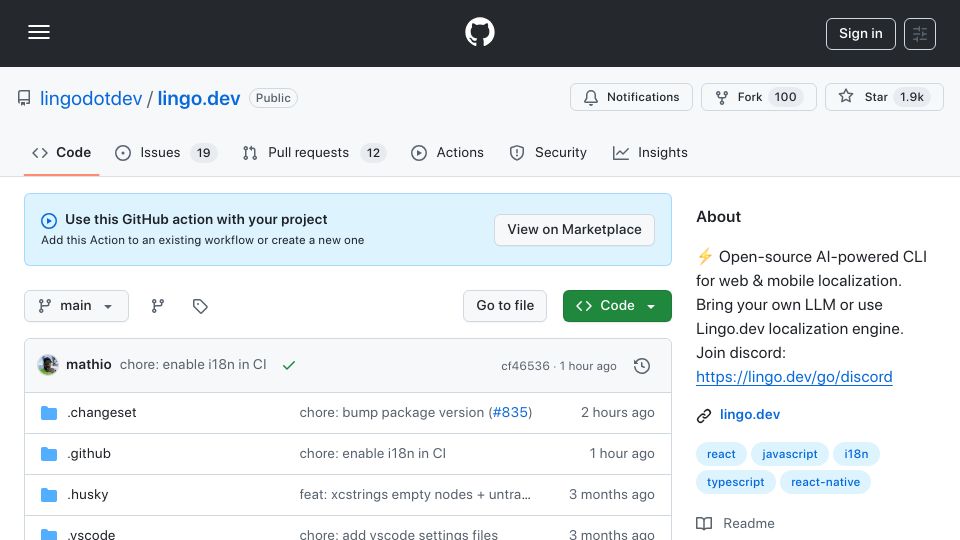Open 'chore: enable i18n in CI' message in the .github row
The height and width of the screenshot is (540, 960).
click(372, 454)
